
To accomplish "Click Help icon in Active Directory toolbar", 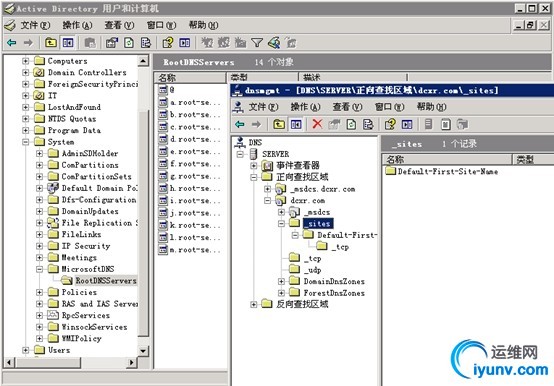I will 168,43.
